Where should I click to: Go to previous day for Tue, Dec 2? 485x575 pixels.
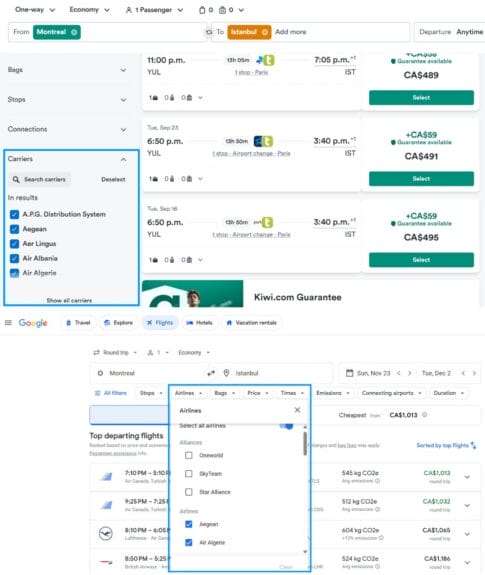click(x=463, y=373)
